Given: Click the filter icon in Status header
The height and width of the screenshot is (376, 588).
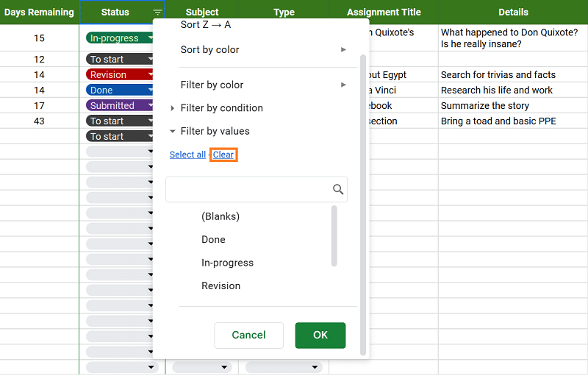Looking at the screenshot, I should pyautogui.click(x=157, y=13).
